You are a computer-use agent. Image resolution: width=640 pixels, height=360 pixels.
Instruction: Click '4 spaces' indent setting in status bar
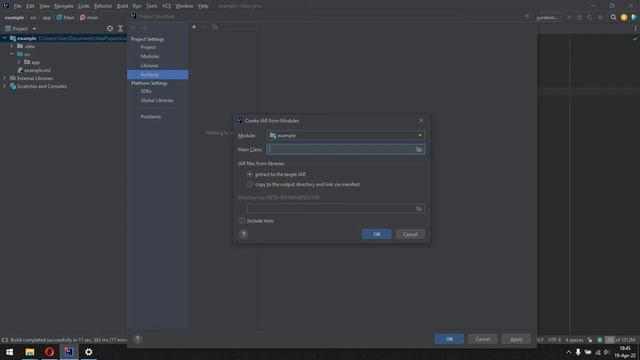point(574,340)
